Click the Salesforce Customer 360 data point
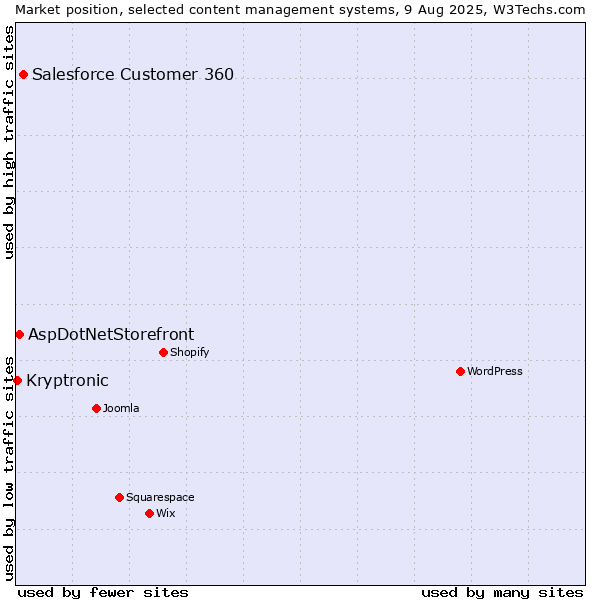This screenshot has height=600, width=600. click(23, 75)
